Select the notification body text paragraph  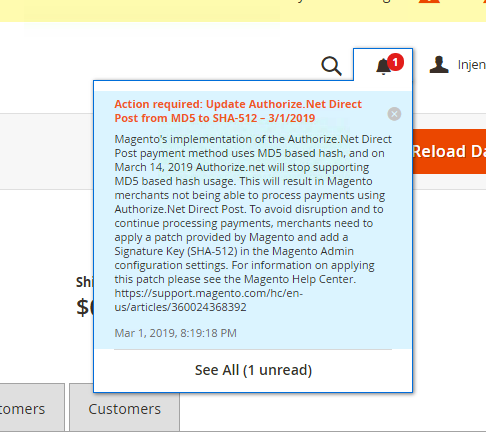pyautogui.click(x=253, y=223)
